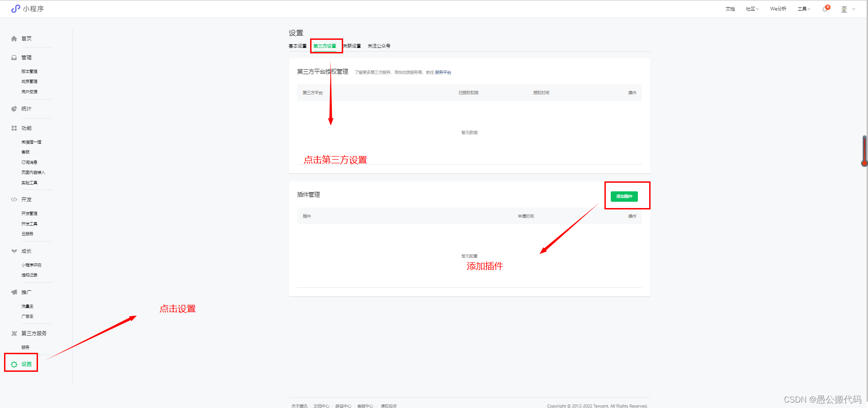Click the 设置 label in sidebar
The image size is (868, 408).
tap(26, 364)
